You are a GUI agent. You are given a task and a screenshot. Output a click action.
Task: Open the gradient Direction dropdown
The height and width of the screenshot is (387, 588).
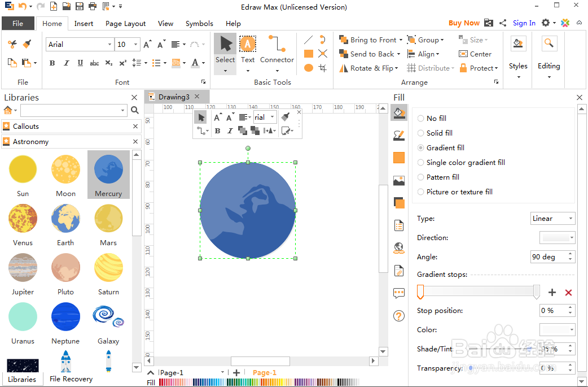[558, 238]
